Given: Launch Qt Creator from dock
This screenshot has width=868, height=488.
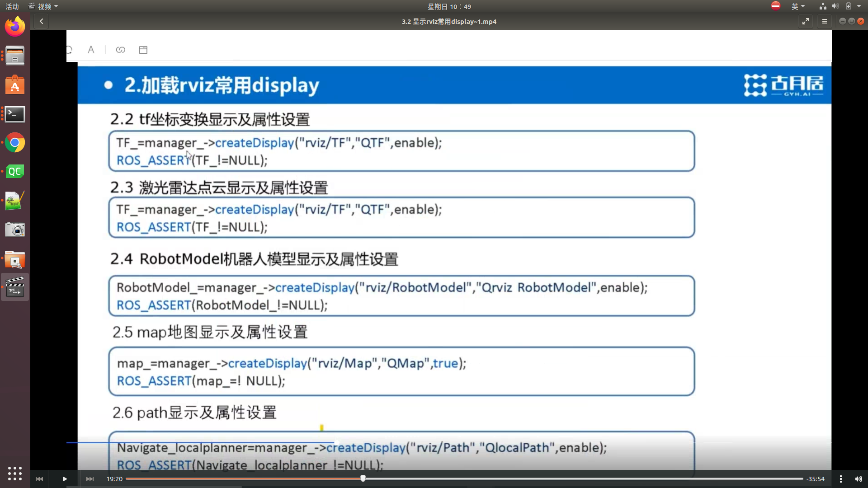Looking at the screenshot, I should click(x=15, y=172).
